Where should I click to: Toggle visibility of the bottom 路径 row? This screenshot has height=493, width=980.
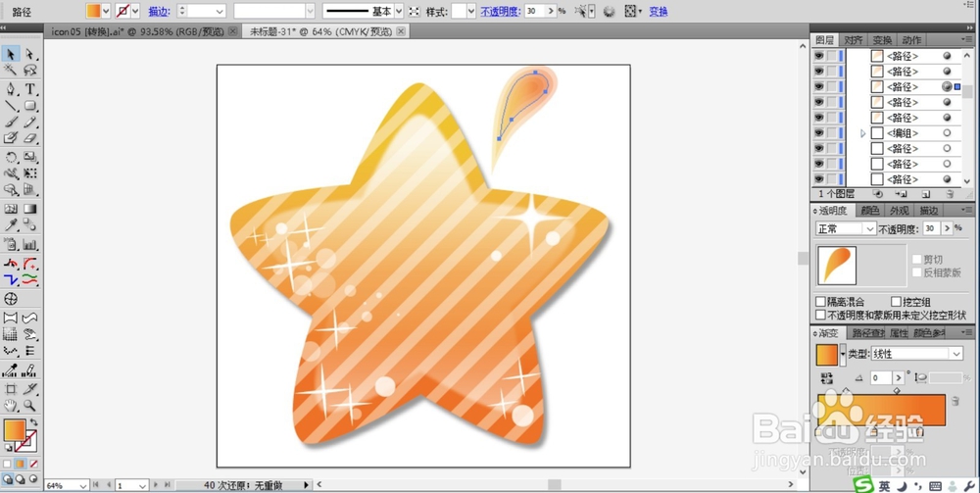point(818,179)
